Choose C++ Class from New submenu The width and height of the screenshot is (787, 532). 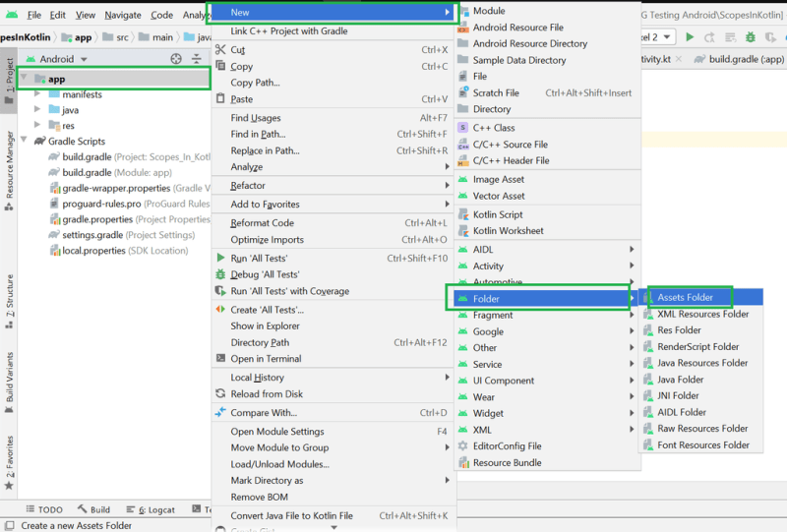[x=548, y=128]
